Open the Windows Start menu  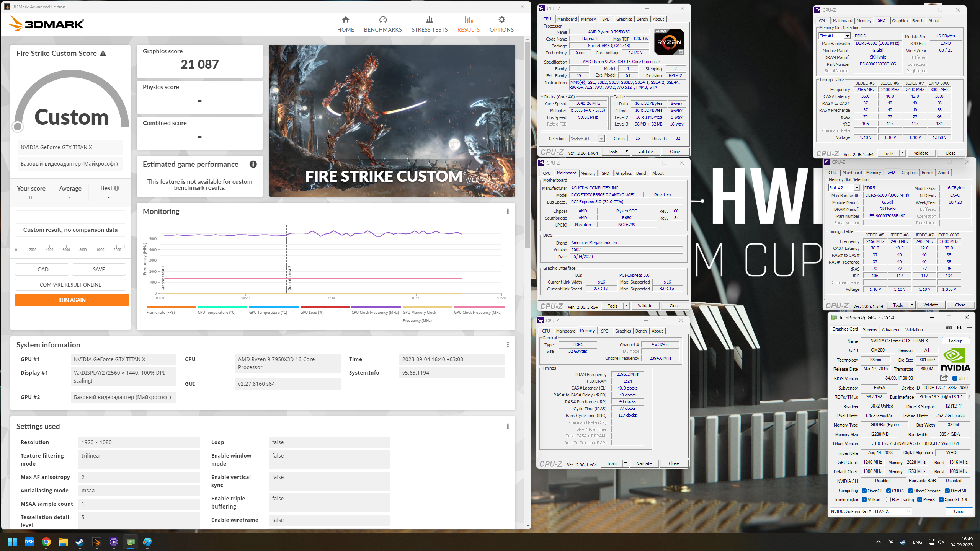click(12, 542)
